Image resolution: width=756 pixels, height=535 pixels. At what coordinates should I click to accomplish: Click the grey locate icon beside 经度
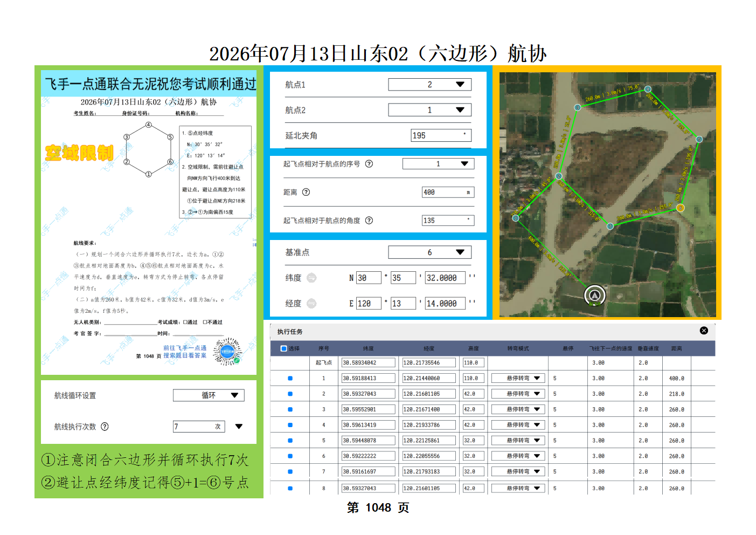click(311, 304)
